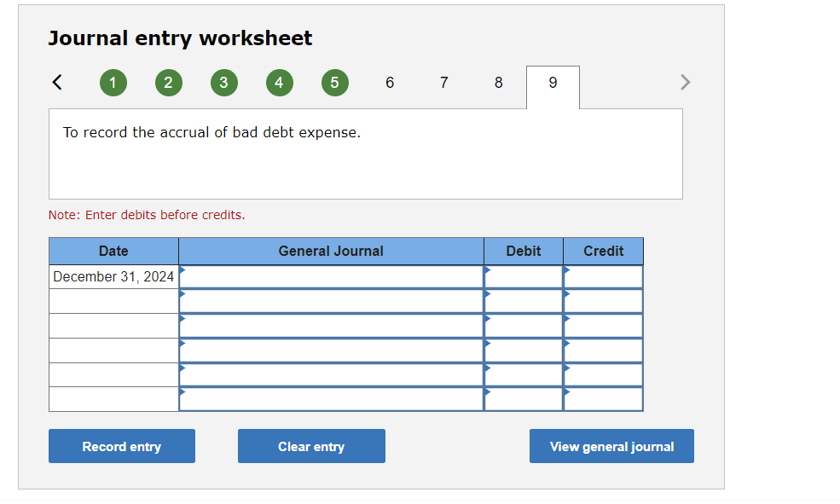840x504 pixels.
Task: Click the bad debt expense description text
Action: tap(211, 132)
